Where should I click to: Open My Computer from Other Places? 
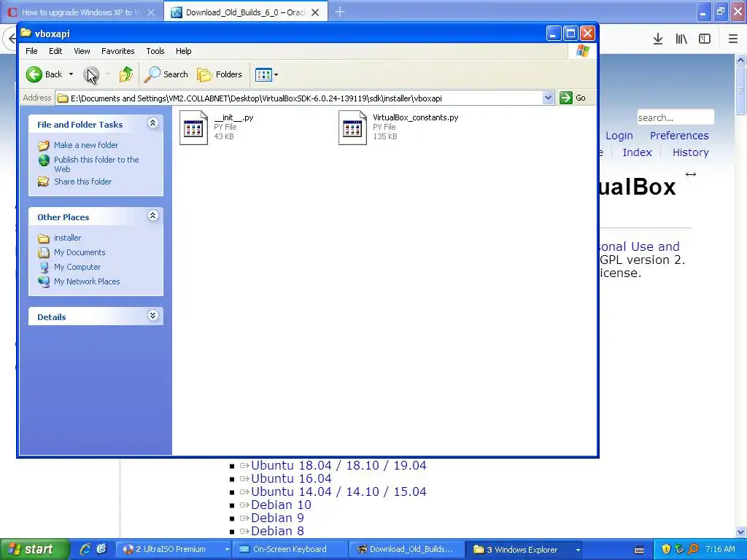tap(77, 267)
